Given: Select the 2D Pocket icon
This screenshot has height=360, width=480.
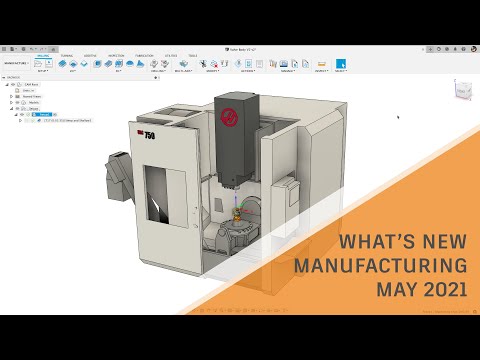Looking at the screenshot, I should tap(73, 63).
